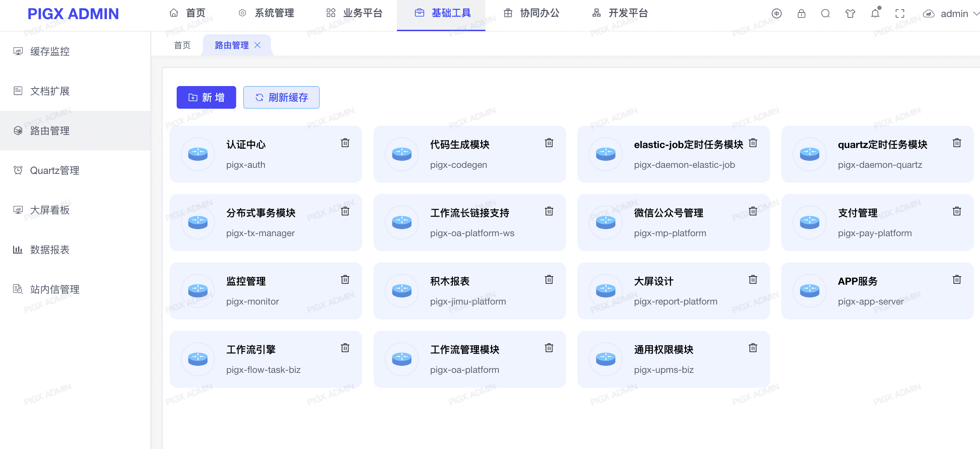Click the search magnifier icon

pos(825,14)
